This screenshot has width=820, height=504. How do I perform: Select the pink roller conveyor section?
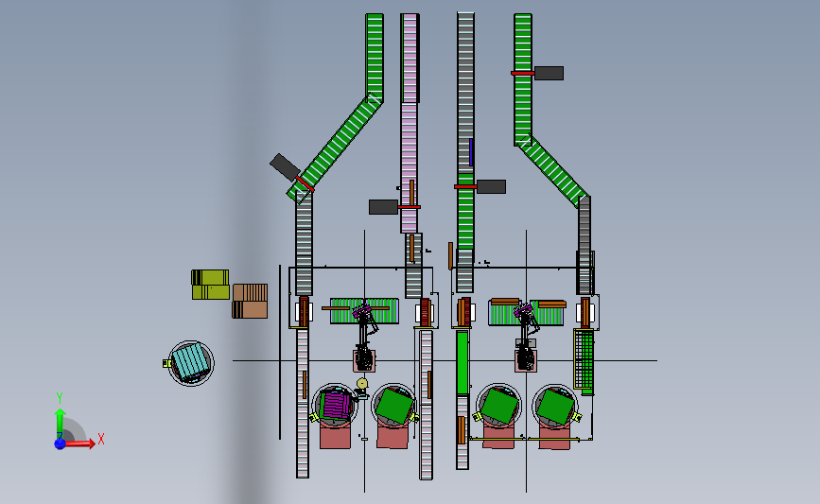click(409, 123)
